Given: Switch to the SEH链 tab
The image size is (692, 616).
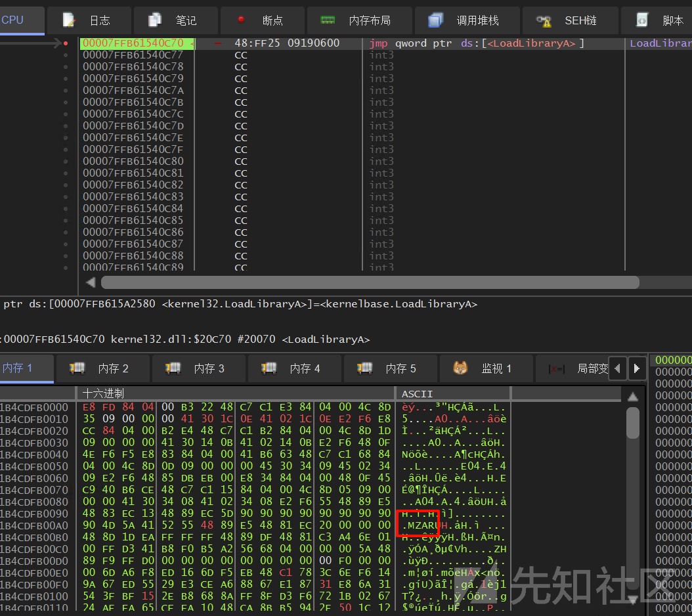Looking at the screenshot, I should pyautogui.click(x=570, y=20).
